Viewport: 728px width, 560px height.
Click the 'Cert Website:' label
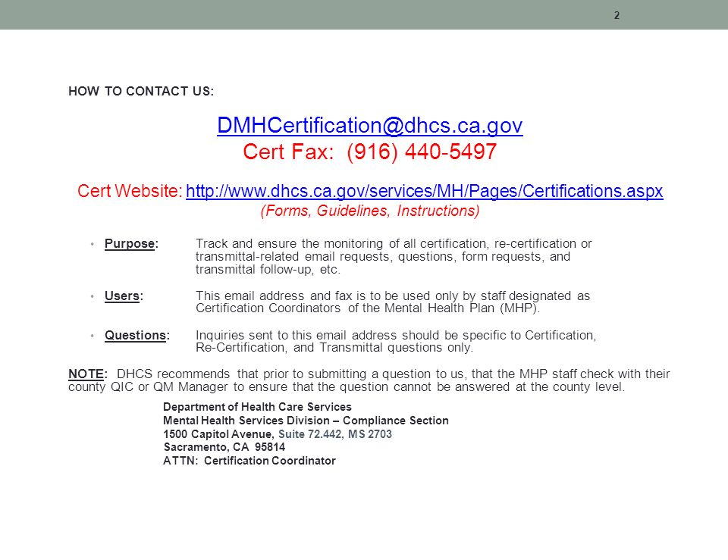click(130, 191)
